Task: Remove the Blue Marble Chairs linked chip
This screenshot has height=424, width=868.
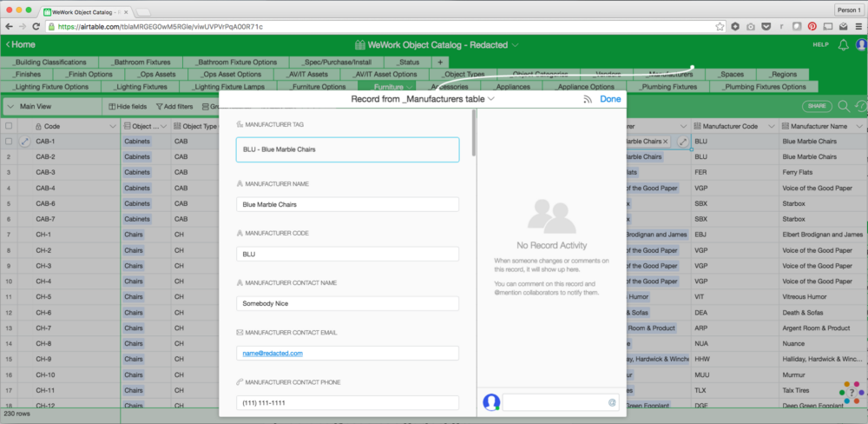Action: [666, 142]
